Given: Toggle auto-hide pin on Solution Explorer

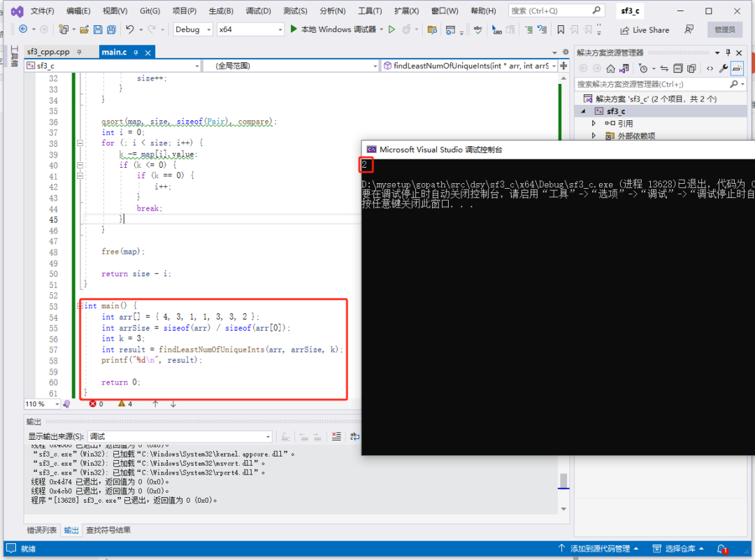Looking at the screenshot, I should click(728, 52).
